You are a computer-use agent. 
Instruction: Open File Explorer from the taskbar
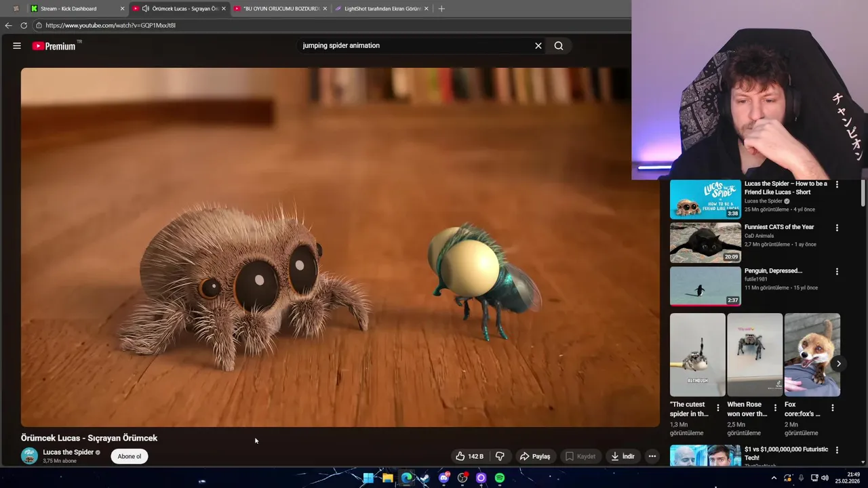click(387, 478)
